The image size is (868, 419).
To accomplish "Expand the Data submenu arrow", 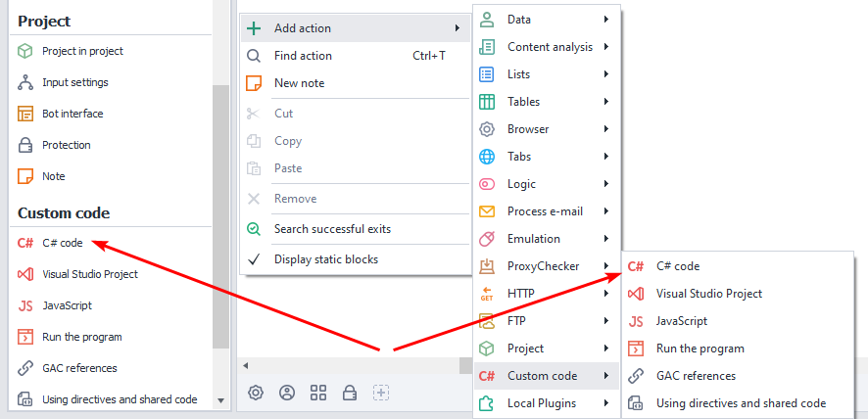I will pyautogui.click(x=606, y=20).
